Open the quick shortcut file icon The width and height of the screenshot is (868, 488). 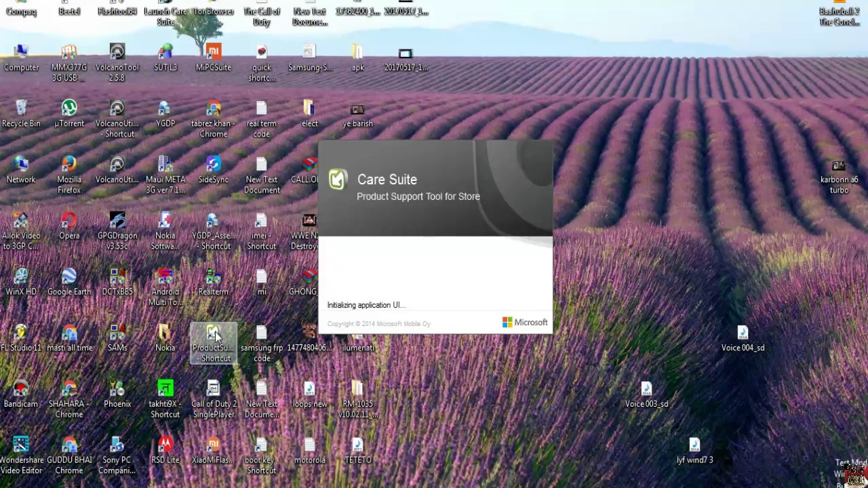[262, 63]
